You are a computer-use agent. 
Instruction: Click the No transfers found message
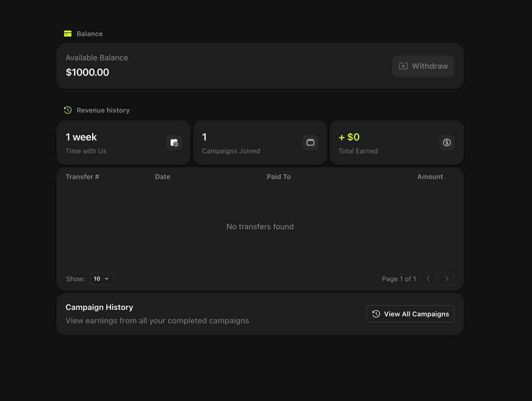click(x=260, y=226)
